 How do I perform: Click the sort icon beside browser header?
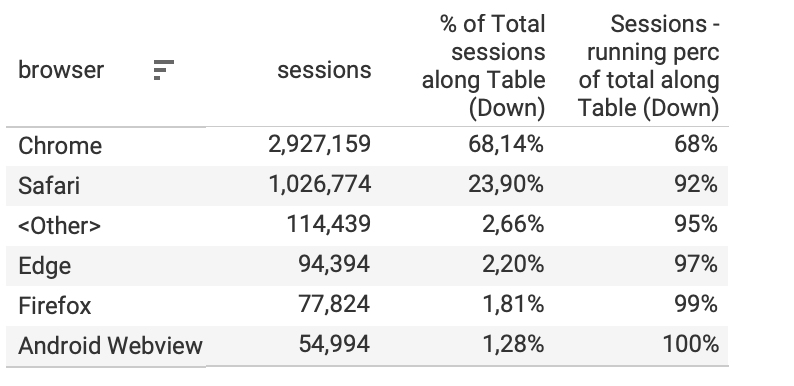pos(164,70)
